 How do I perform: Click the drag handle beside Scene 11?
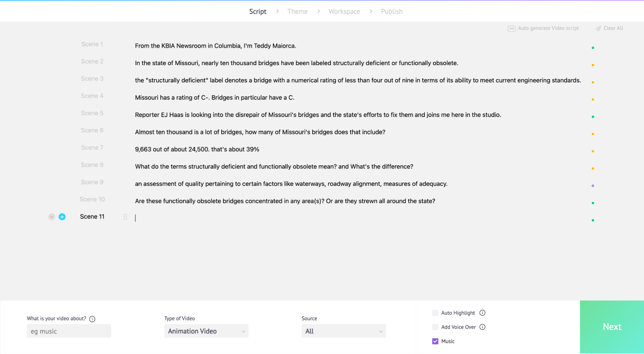pos(125,217)
